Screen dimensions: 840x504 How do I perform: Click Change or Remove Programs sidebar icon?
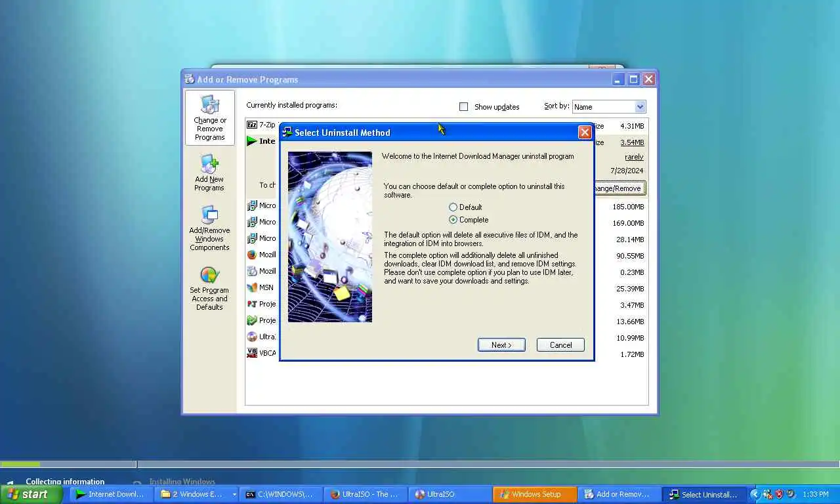tap(210, 118)
